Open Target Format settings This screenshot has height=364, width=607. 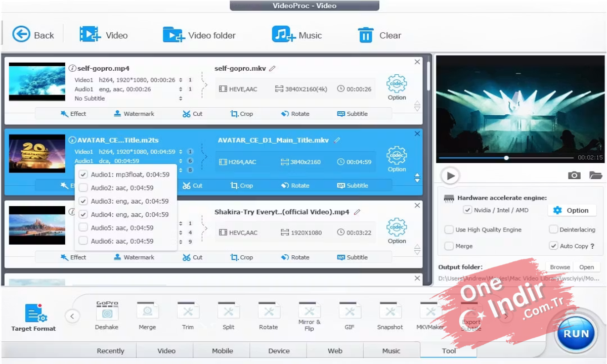point(33,317)
